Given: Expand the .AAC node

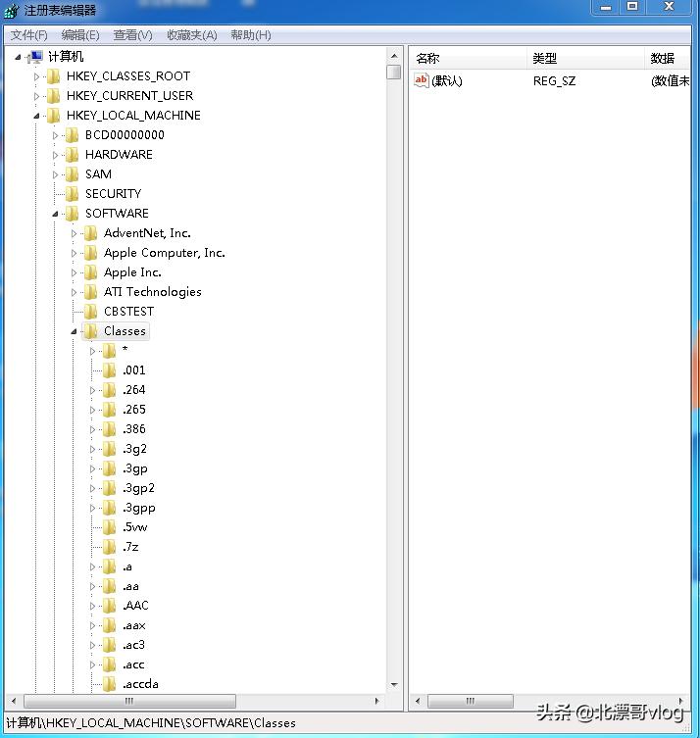Looking at the screenshot, I should [92, 607].
